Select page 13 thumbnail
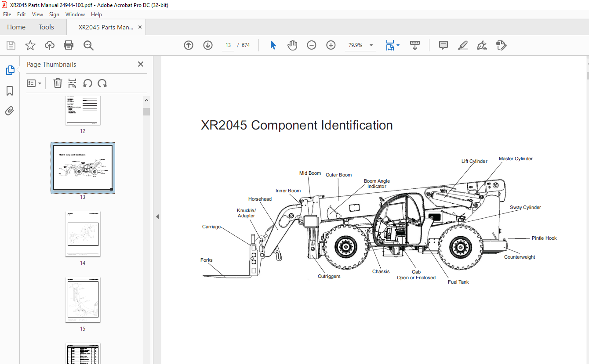 [83, 168]
